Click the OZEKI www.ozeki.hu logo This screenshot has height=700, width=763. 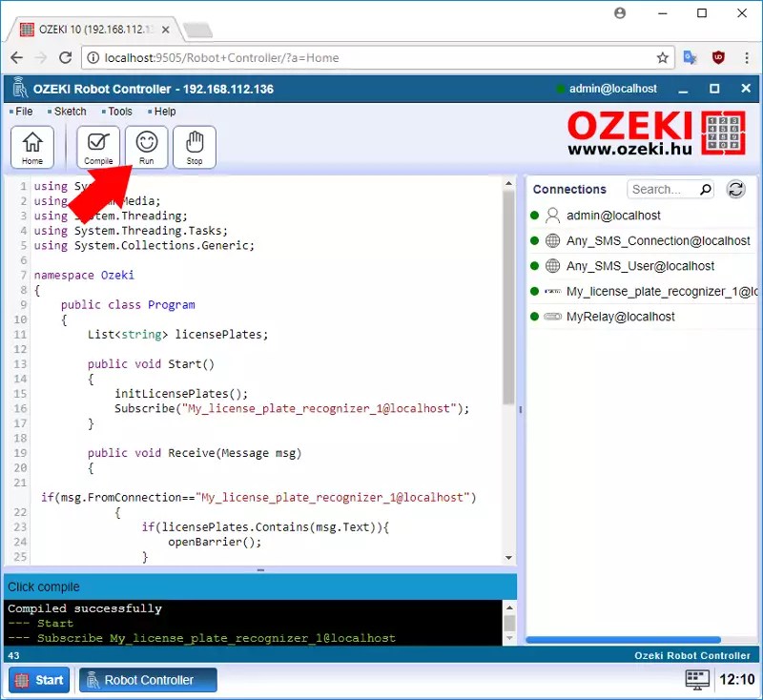[x=656, y=133]
